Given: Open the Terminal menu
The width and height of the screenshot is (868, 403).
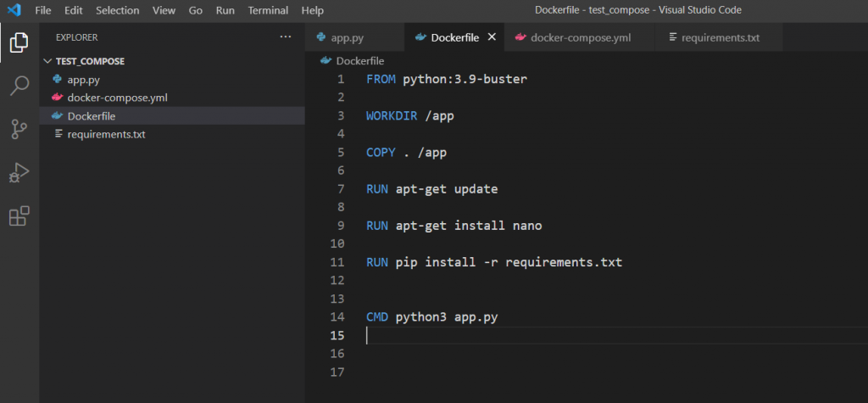Looking at the screenshot, I should (268, 10).
